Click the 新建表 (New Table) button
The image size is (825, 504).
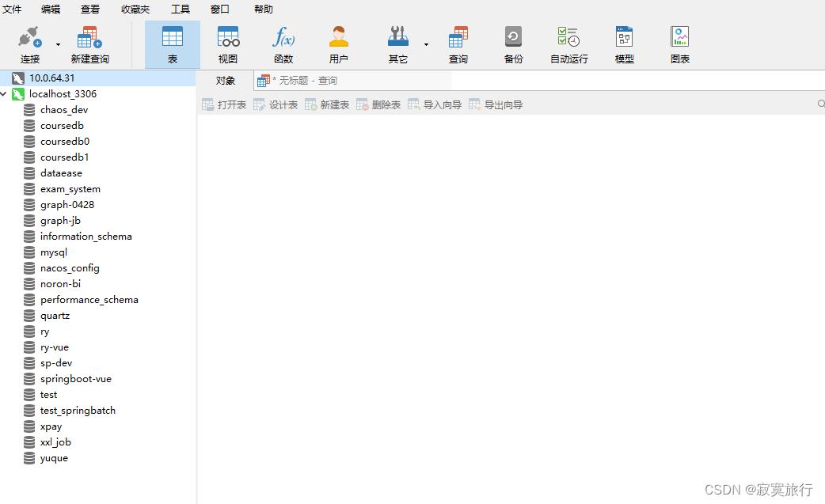327,104
